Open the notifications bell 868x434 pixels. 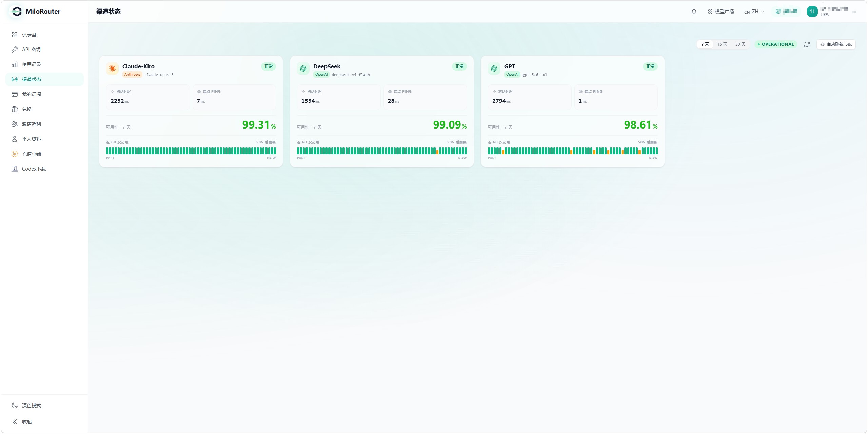[x=694, y=12]
